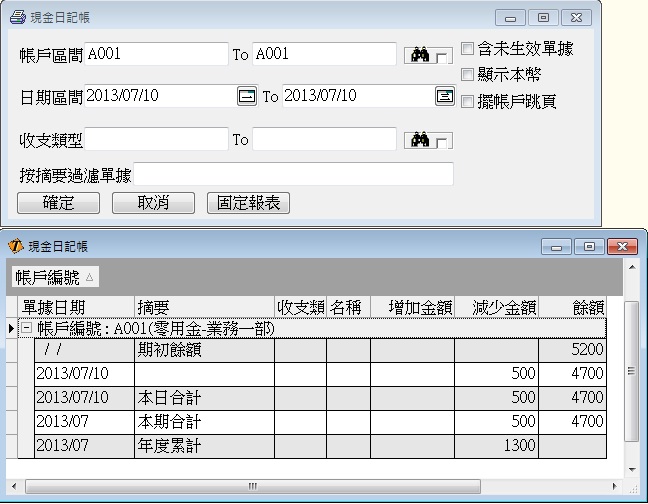Viewport: 648px width, 504px height.
Task: Open calendar picker for end date
Action: coord(444,97)
